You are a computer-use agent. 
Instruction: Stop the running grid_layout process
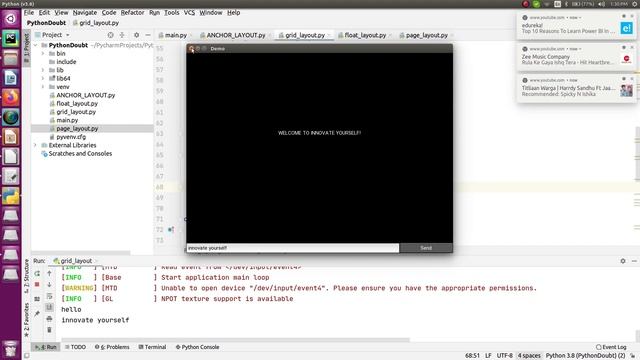tap(37, 284)
